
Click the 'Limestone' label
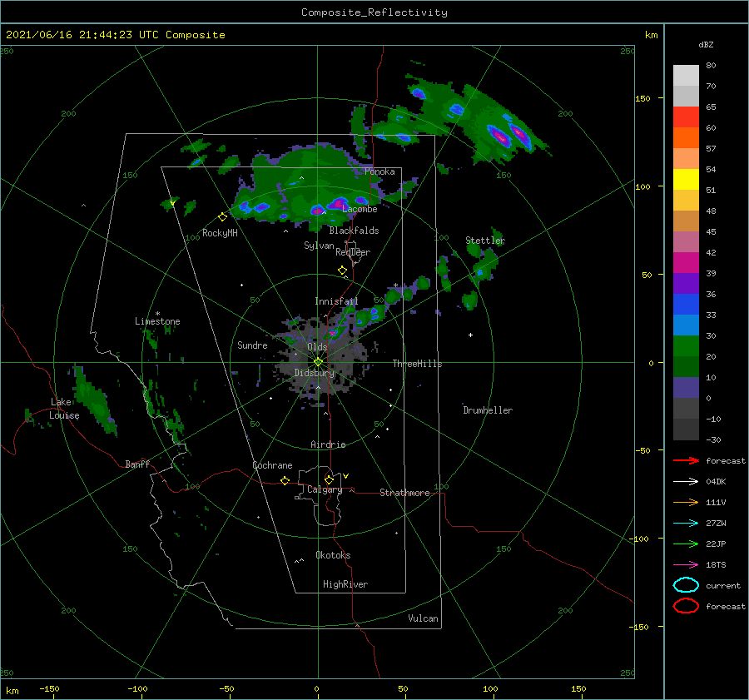(157, 321)
